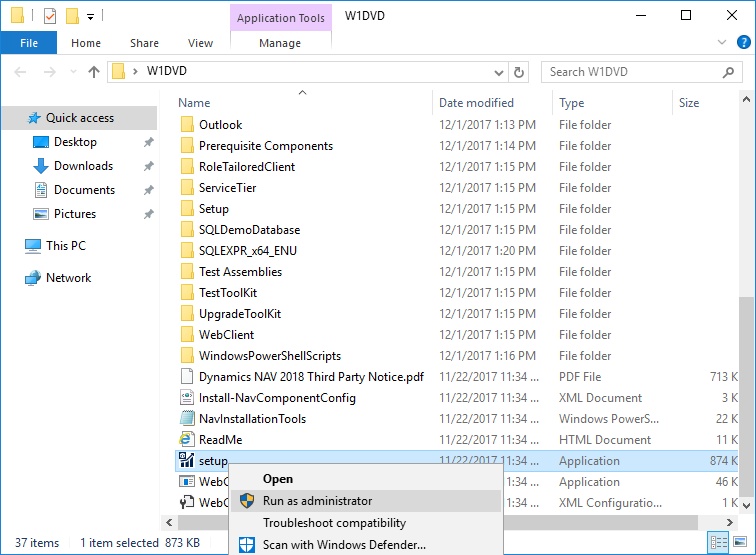Open the Customize Quick Access Toolbar dropdown
The height and width of the screenshot is (555, 756).
90,17
